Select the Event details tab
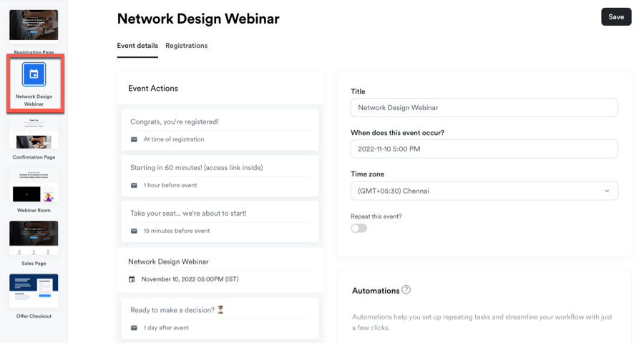Viewport: 644px width, 343px height. [x=137, y=46]
